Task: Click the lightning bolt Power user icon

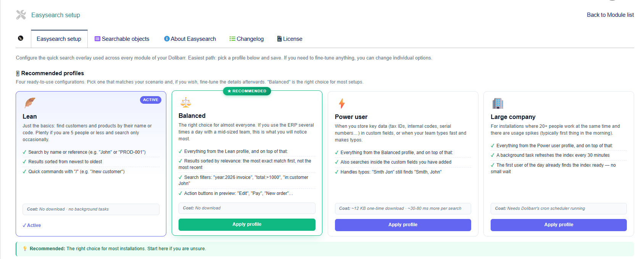Action: 342,103
